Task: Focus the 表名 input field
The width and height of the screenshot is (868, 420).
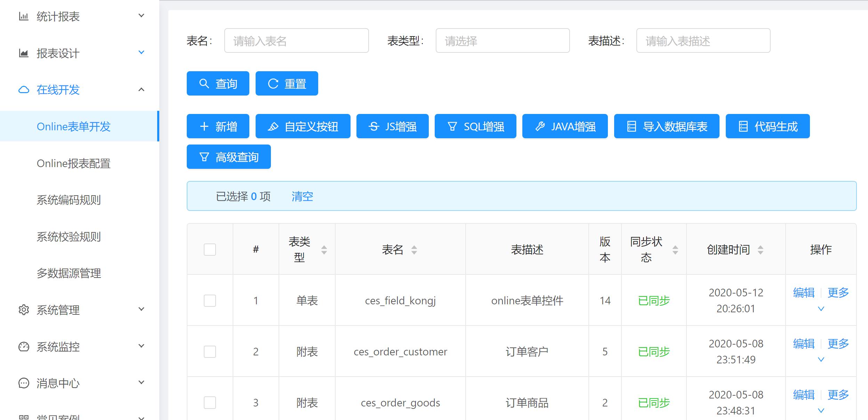Action: point(297,41)
